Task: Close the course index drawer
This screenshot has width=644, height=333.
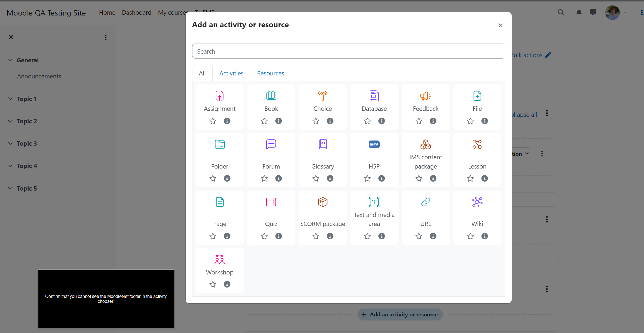Action: click(x=11, y=37)
